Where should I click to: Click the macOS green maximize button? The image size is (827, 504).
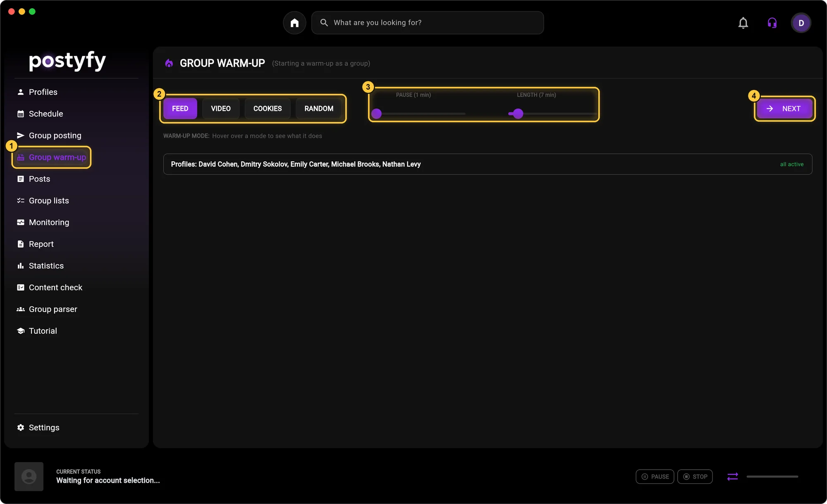pyautogui.click(x=32, y=12)
